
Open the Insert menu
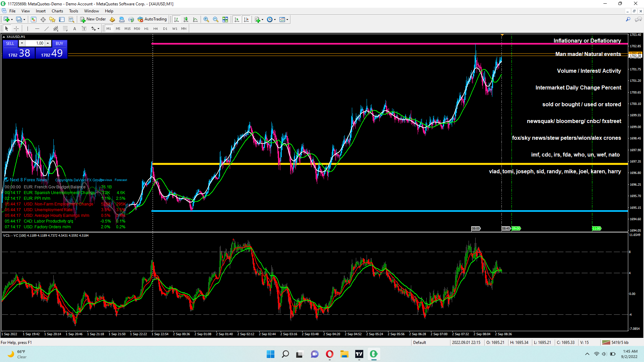(41, 11)
